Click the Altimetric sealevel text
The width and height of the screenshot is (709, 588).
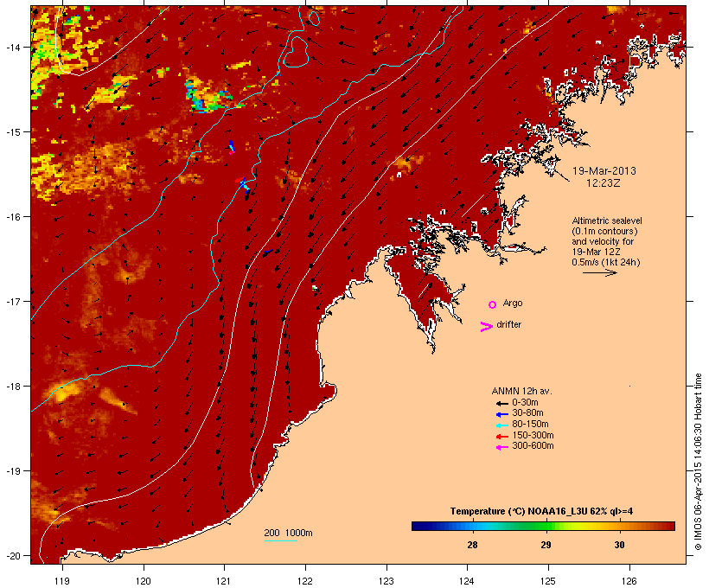(x=607, y=220)
